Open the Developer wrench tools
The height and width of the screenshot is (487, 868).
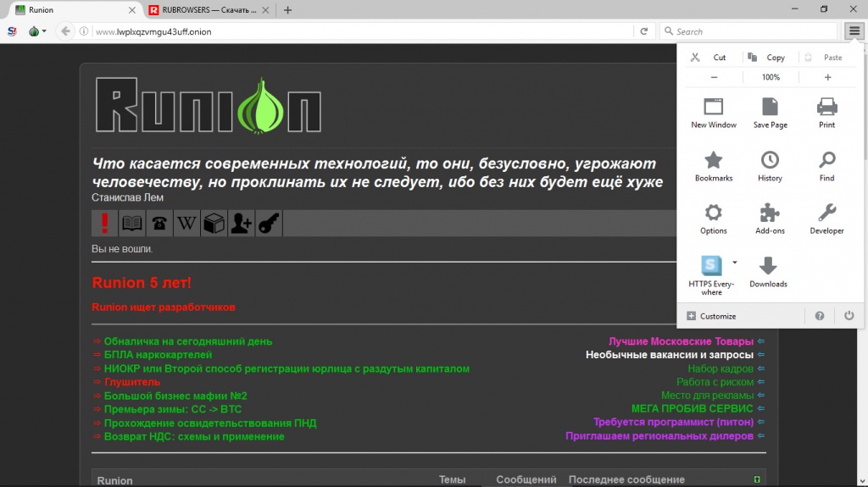826,218
